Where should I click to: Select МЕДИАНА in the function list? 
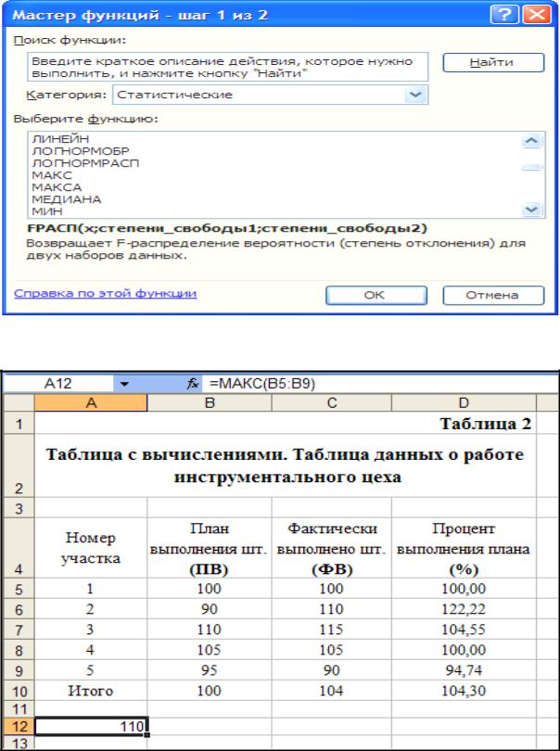(x=66, y=199)
